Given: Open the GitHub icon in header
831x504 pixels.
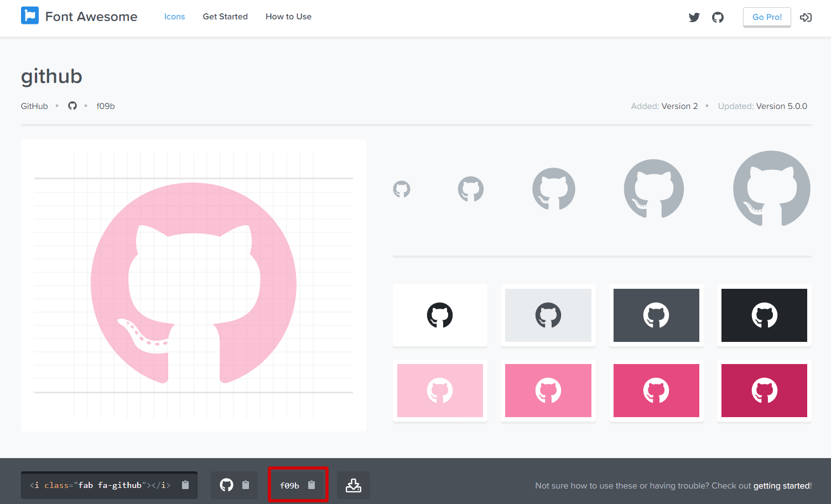Looking at the screenshot, I should [x=718, y=17].
